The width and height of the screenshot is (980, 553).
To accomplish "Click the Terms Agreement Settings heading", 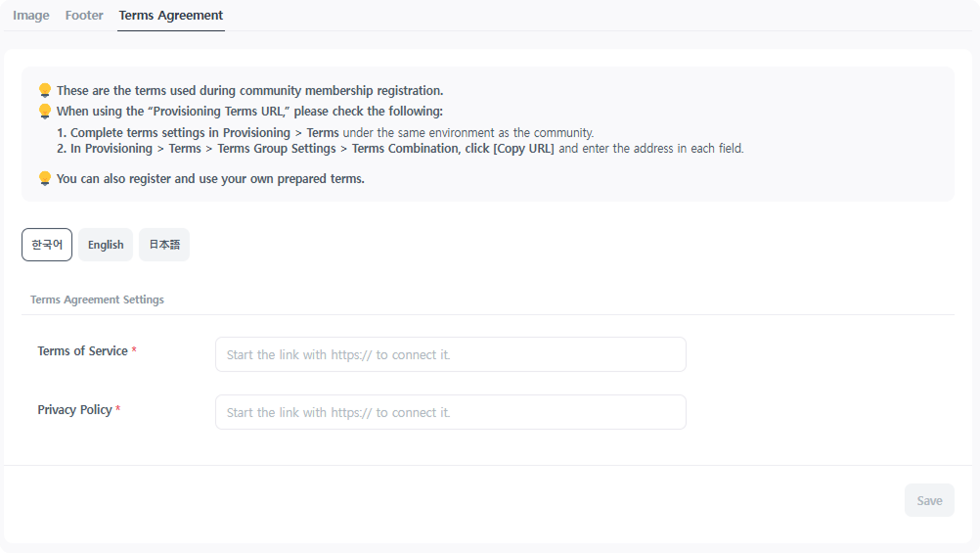I will 97,300.
